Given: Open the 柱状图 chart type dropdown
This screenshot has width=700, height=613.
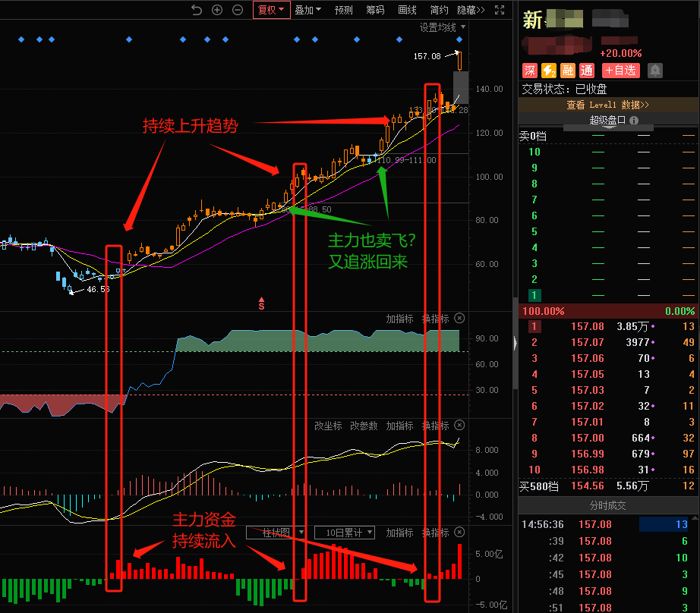Looking at the screenshot, I should click(276, 533).
